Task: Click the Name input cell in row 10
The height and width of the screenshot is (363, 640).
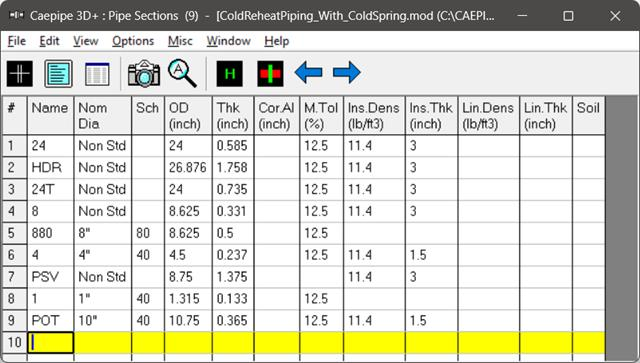Action: pos(51,342)
